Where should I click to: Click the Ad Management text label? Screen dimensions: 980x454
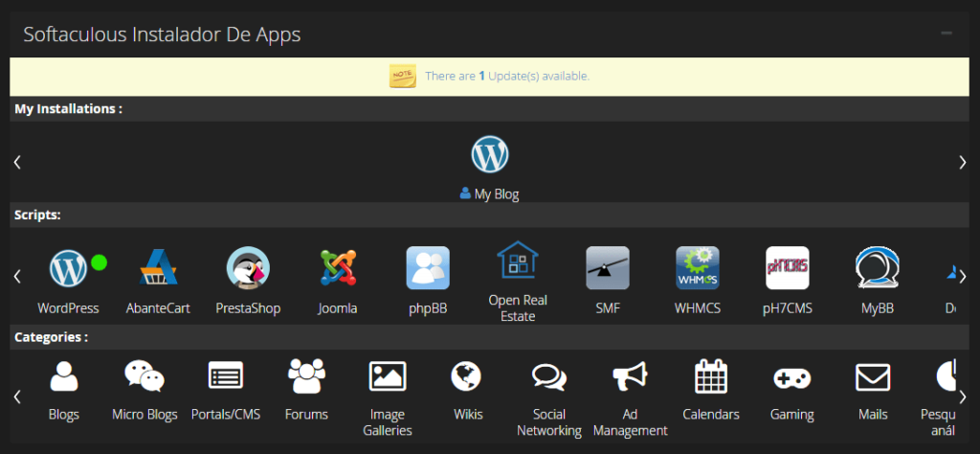(630, 422)
